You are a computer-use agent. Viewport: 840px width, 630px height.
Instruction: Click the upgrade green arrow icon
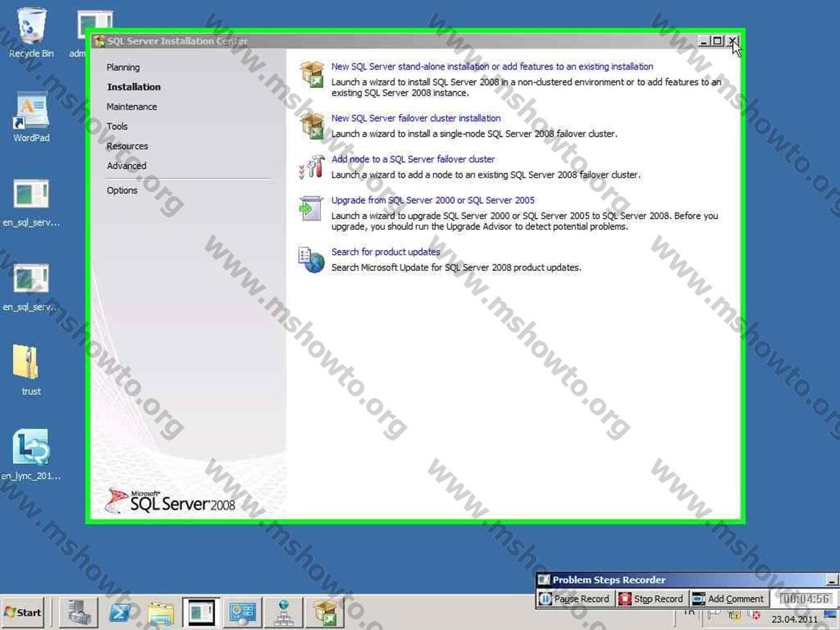[x=310, y=208]
